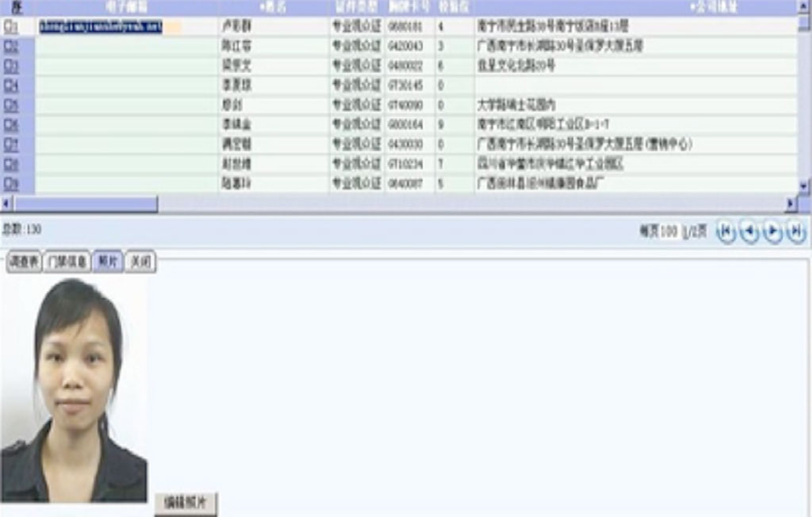812x517 pixels.
Task: Click the vertical scrollbar down arrow
Action: pos(804,186)
